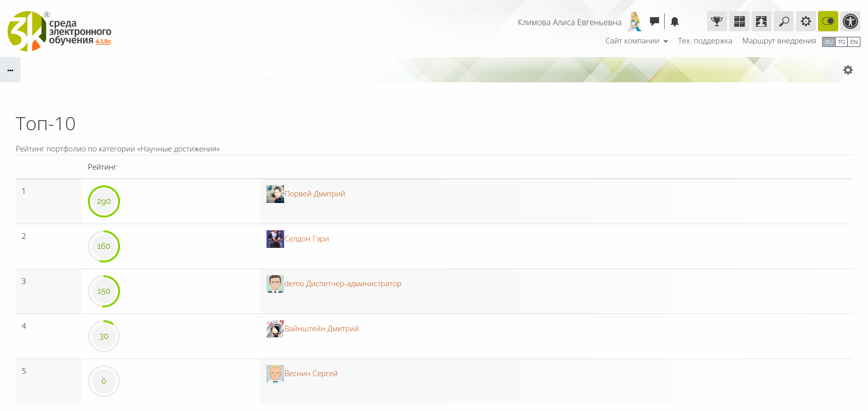868x411 pixels.
Task: Open the dashboard blocks icon
Action: tap(739, 21)
